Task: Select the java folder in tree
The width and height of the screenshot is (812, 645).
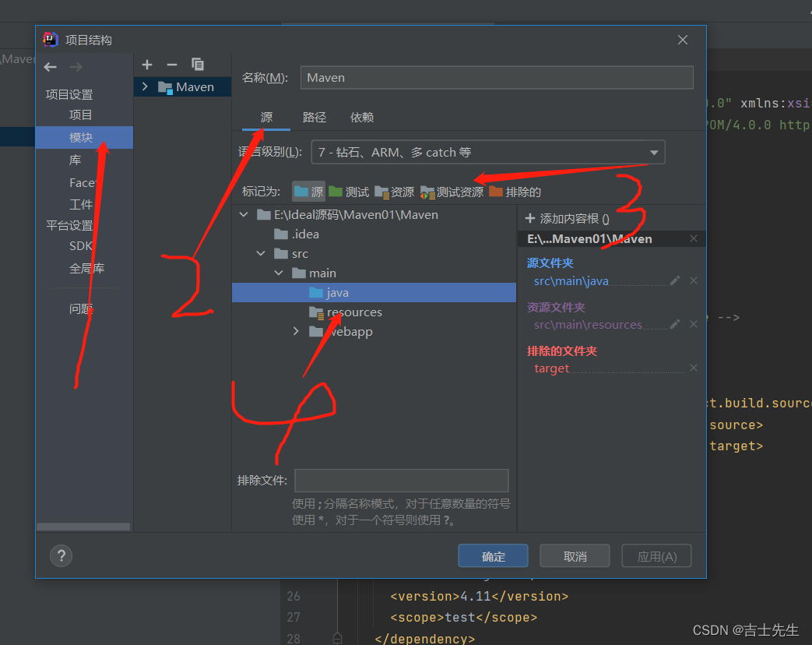Action: [x=374, y=292]
